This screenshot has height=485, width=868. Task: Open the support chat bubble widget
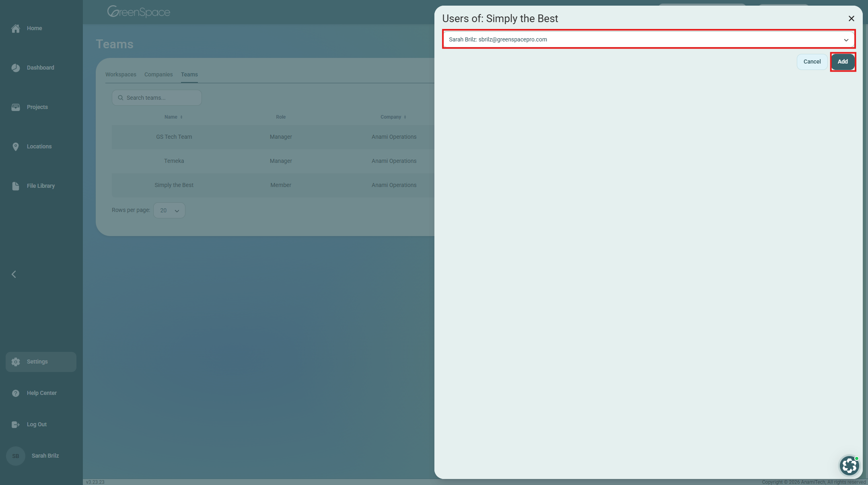tap(849, 466)
